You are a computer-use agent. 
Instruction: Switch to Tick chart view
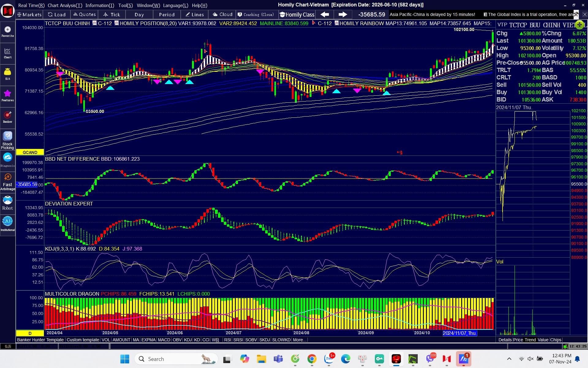coord(112,14)
